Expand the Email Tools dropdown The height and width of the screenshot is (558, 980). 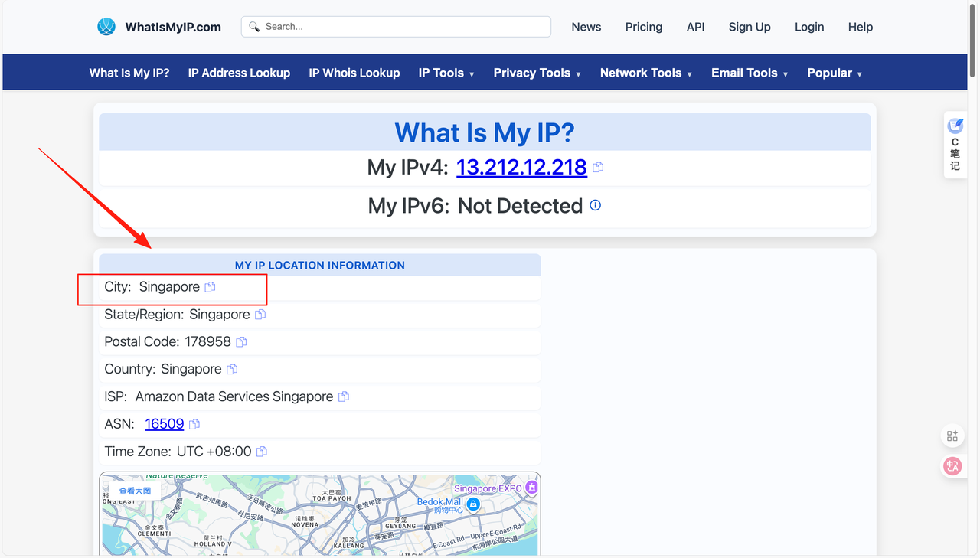tap(750, 73)
